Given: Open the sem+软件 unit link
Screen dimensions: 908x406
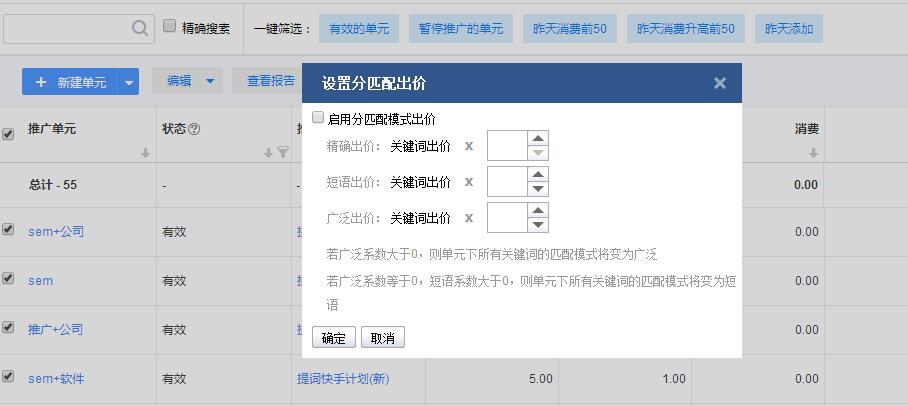Looking at the screenshot, I should point(56,379).
